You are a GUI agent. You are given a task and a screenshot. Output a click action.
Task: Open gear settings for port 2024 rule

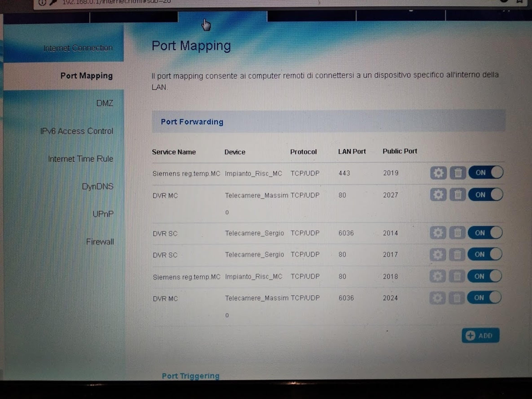(437, 298)
